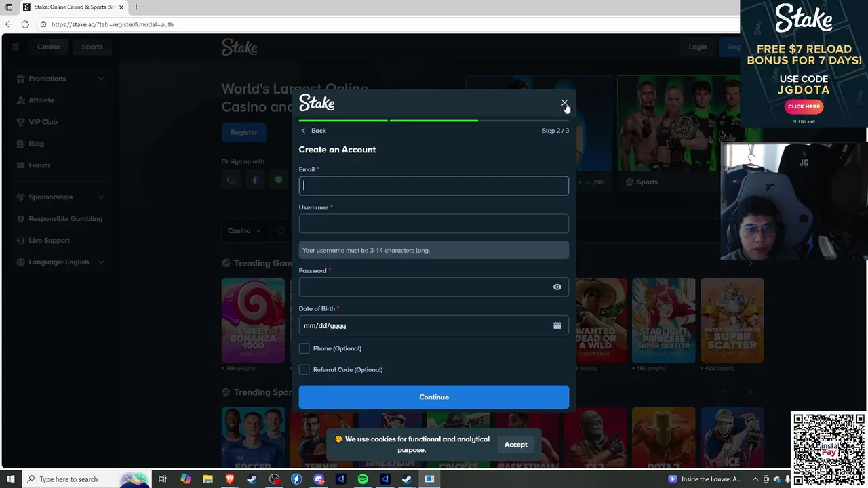Expand the Language: English selector
868x488 pixels.
pos(60,262)
